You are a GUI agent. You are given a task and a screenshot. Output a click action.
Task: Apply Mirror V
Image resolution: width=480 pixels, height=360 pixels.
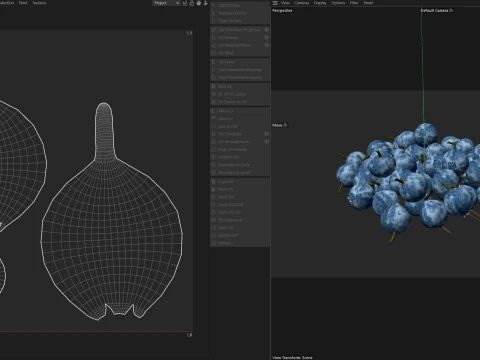point(240,118)
